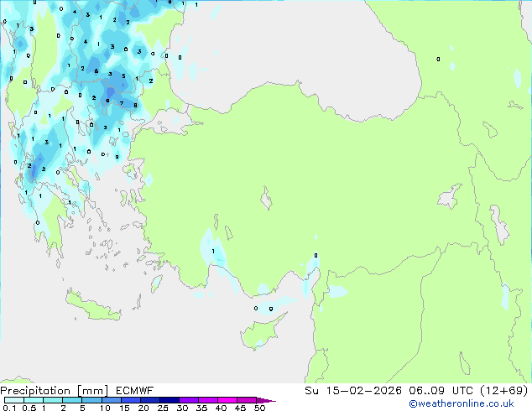532x411 pixels.
Task: Click the legend tick label '0.1'
Action: [9, 408]
